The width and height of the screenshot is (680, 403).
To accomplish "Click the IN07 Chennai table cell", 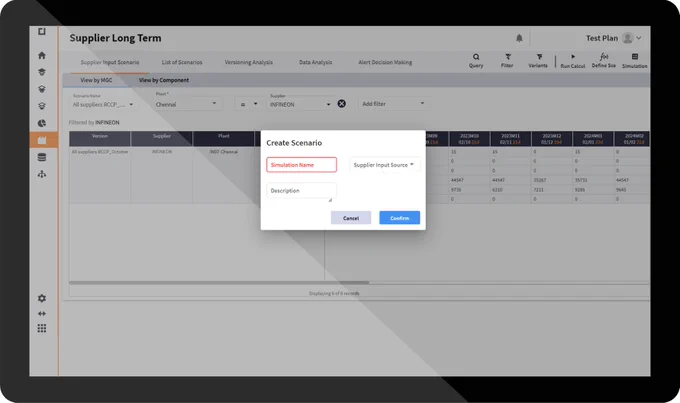I will coord(224,152).
